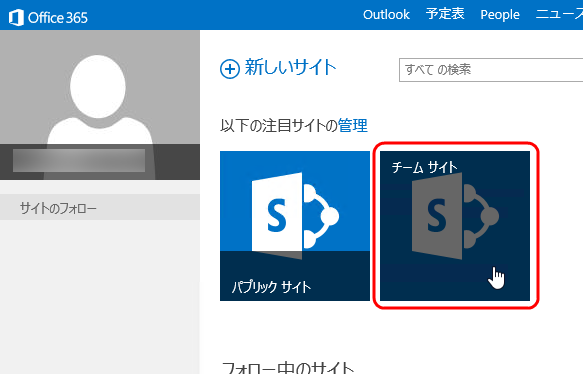This screenshot has height=374, width=583.
Task: Focus the すべて の検索 search box
Action: (x=491, y=70)
